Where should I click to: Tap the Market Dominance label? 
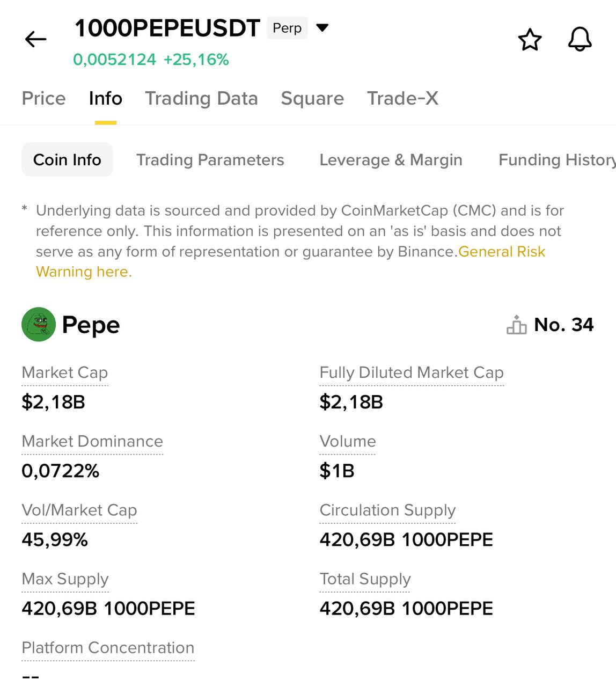point(92,441)
